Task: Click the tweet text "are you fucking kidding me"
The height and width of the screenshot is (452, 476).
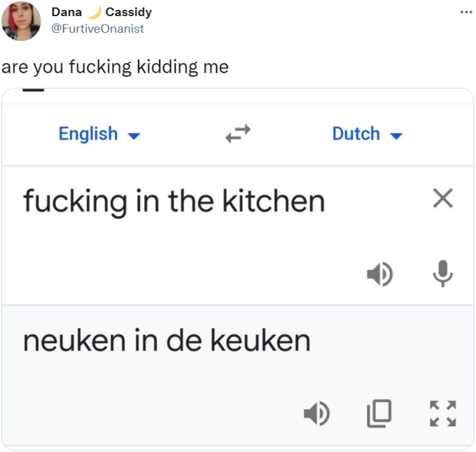Action: [115, 67]
